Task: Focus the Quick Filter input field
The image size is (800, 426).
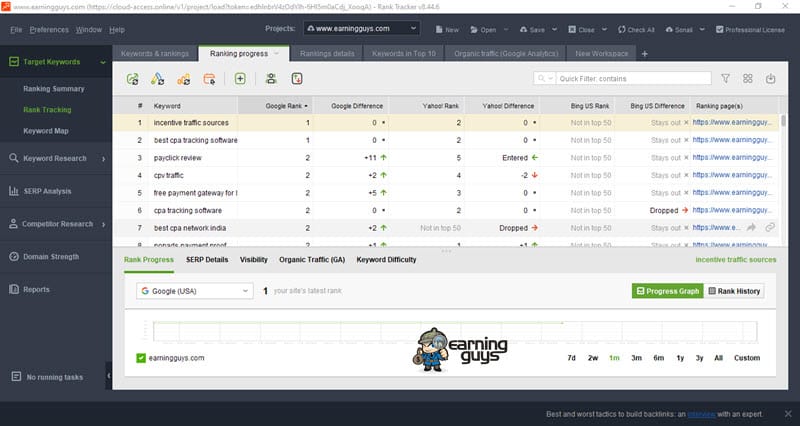Action: [x=633, y=78]
